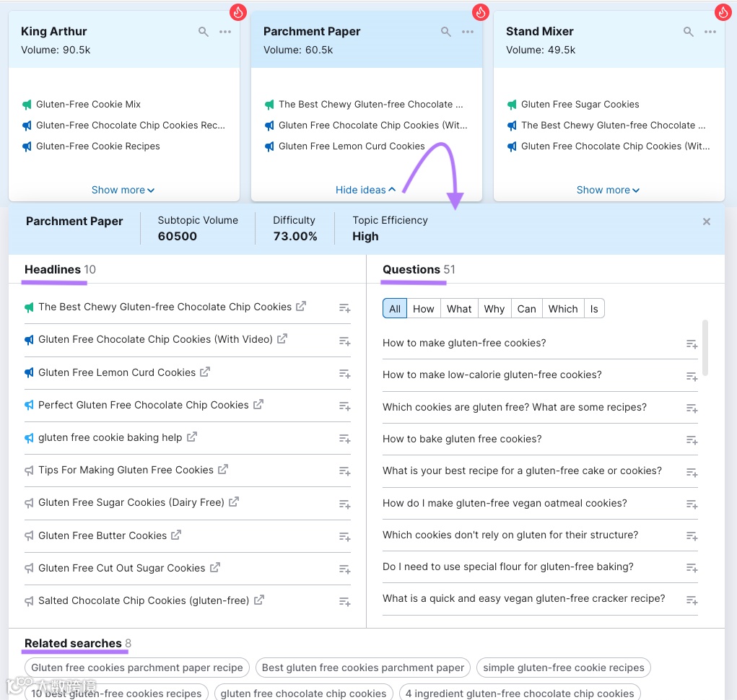The height and width of the screenshot is (700, 737).
Task: Click 'What is your best recipe' question
Action: point(522,471)
